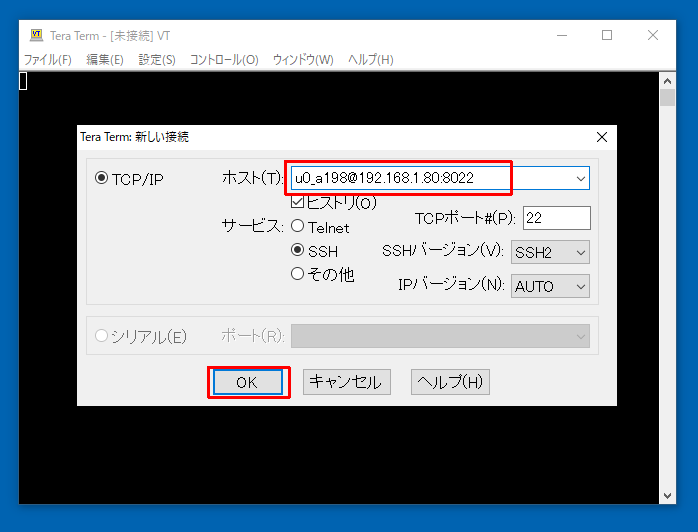Open the disabled ポート(R) serial port dropdown
The height and width of the screenshot is (532, 698).
pyautogui.click(x=440, y=336)
